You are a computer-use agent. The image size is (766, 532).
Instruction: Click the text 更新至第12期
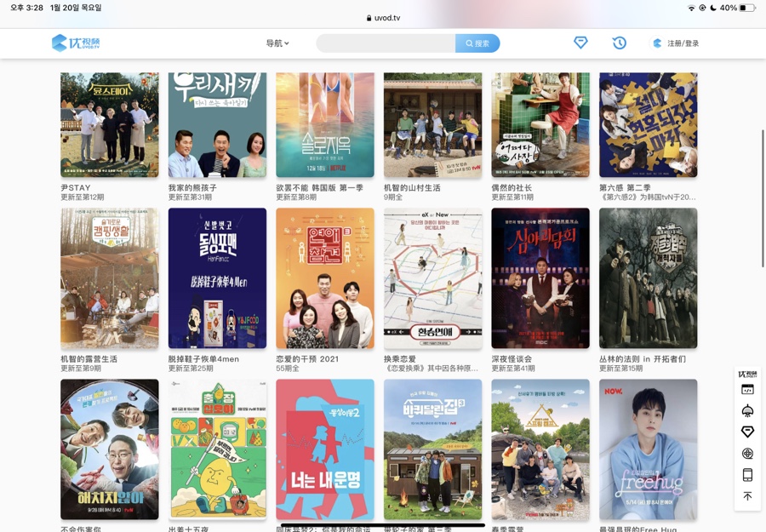82,197
